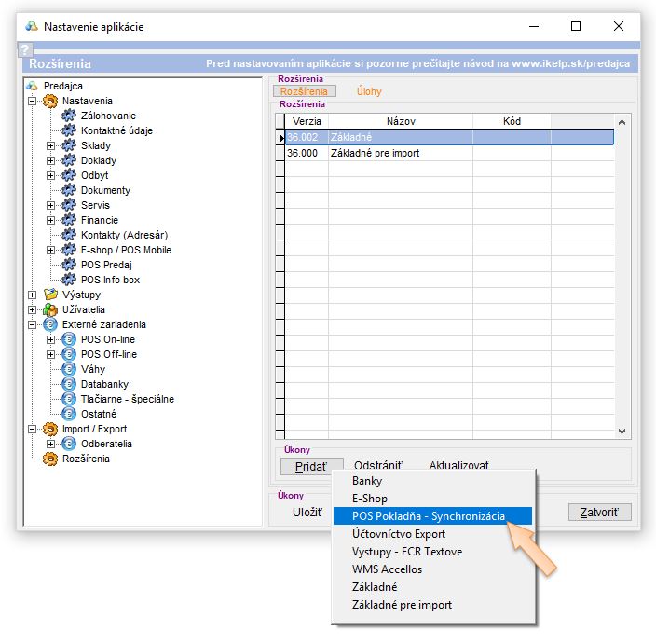Image resolution: width=656 pixels, height=644 pixels.
Task: Expand the Odberatelia tree node
Action: click(51, 444)
